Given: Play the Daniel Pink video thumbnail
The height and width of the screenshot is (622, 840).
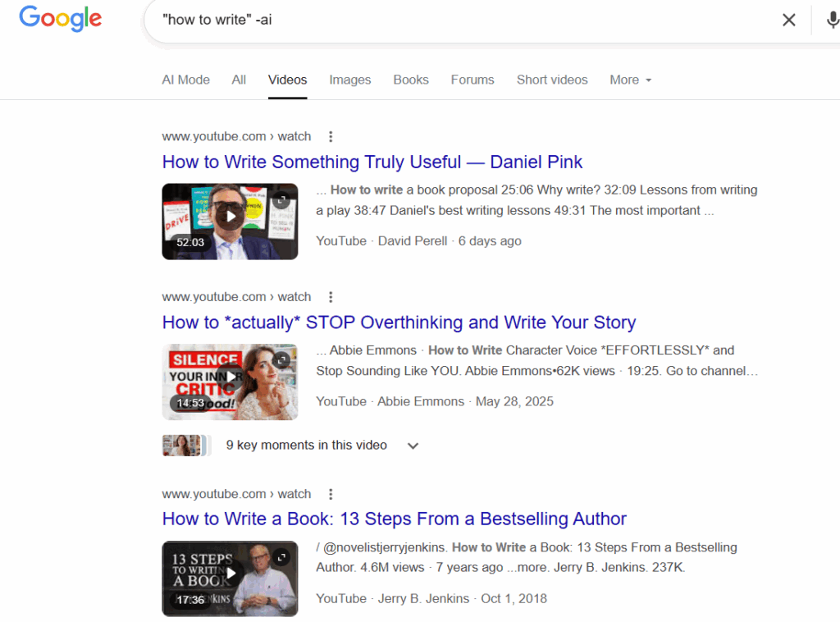Looking at the screenshot, I should coord(230,217).
